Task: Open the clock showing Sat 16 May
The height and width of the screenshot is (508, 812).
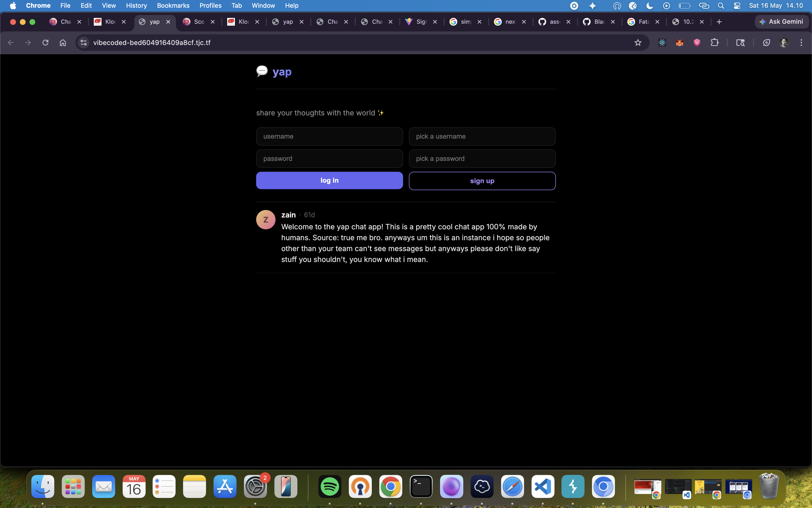Action: [776, 6]
